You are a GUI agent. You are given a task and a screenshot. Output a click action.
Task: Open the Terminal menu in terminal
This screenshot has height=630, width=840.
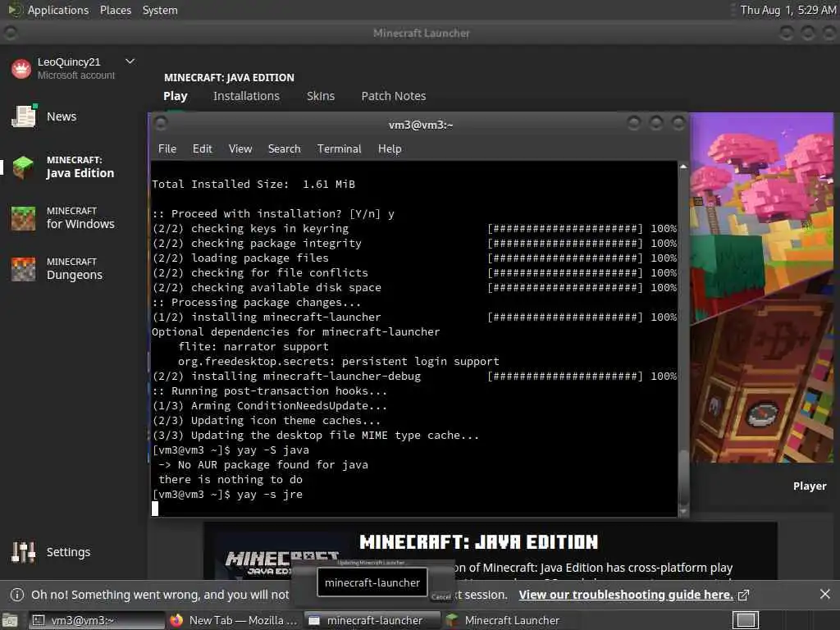point(339,148)
